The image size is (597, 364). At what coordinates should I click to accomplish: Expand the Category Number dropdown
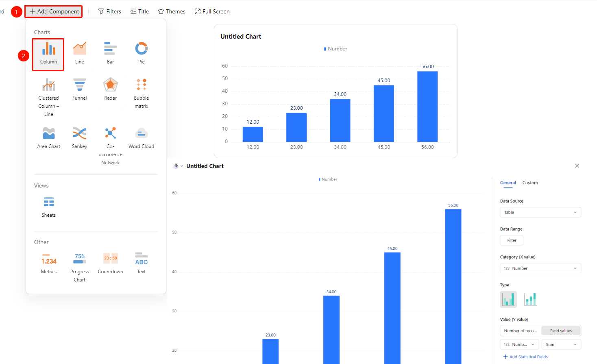(540, 268)
